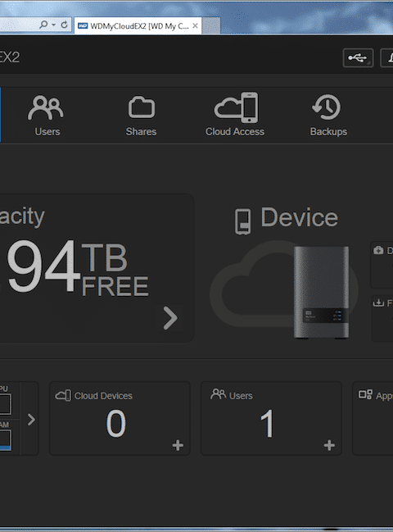The width and height of the screenshot is (393, 532).
Task: Click the Cloud Devices tile icon
Action: click(63, 396)
